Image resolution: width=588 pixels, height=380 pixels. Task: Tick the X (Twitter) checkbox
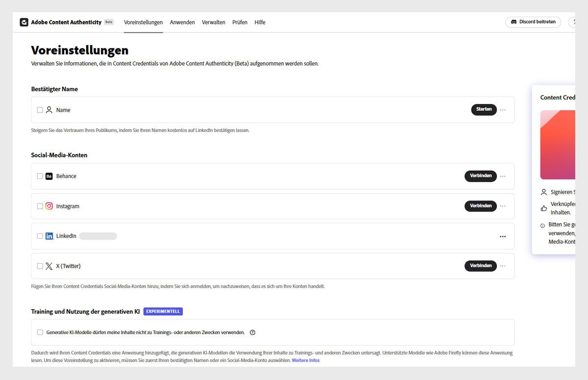tap(40, 266)
